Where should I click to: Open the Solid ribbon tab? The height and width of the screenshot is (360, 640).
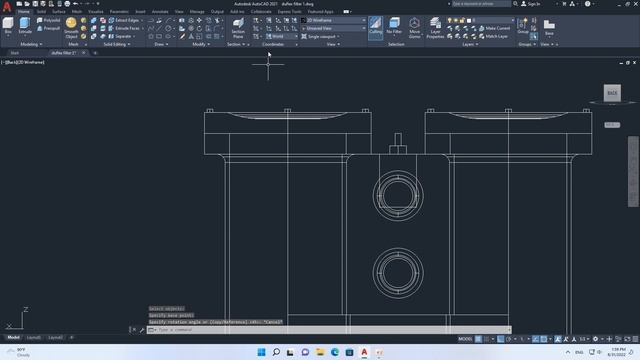(x=41, y=12)
